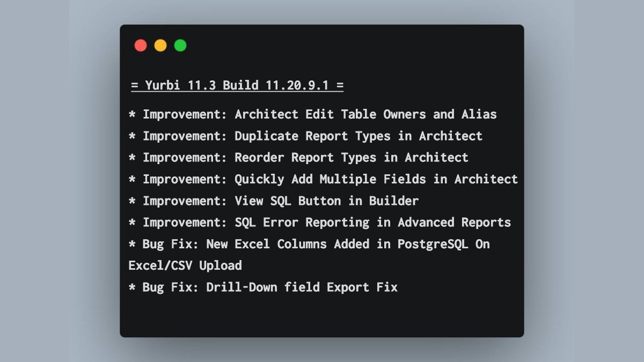The width and height of the screenshot is (644, 362).
Task: Click the Drill-Down field Export Fix line
Action: click(263, 287)
